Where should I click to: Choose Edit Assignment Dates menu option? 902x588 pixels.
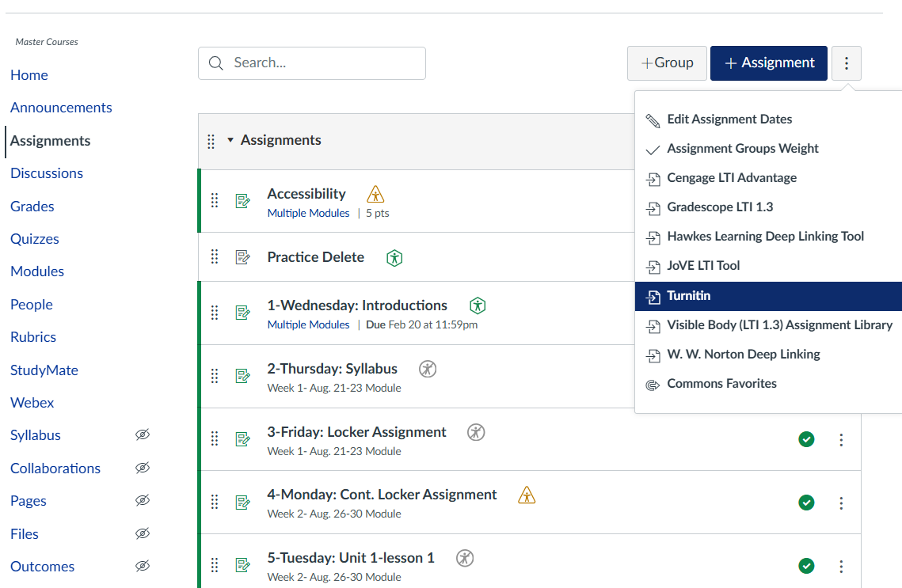729,119
